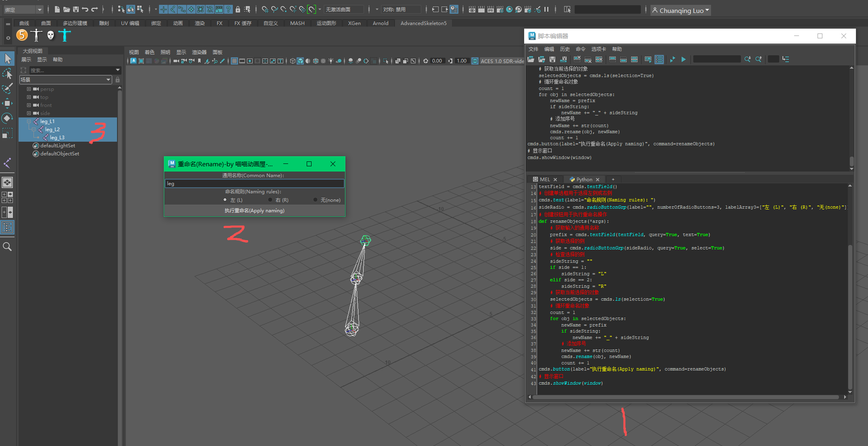
Task: Select the 左 (L) radio button
Action: (225, 200)
